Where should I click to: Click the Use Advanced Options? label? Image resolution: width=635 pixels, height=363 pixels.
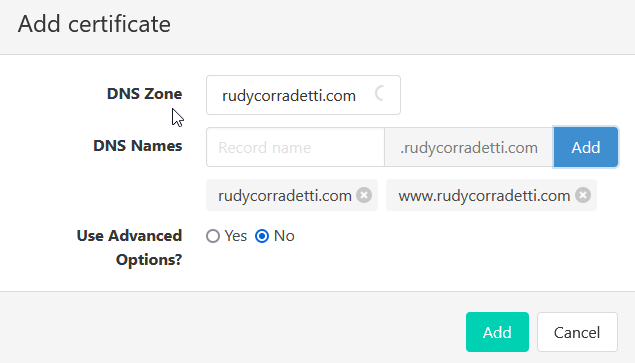(130, 248)
